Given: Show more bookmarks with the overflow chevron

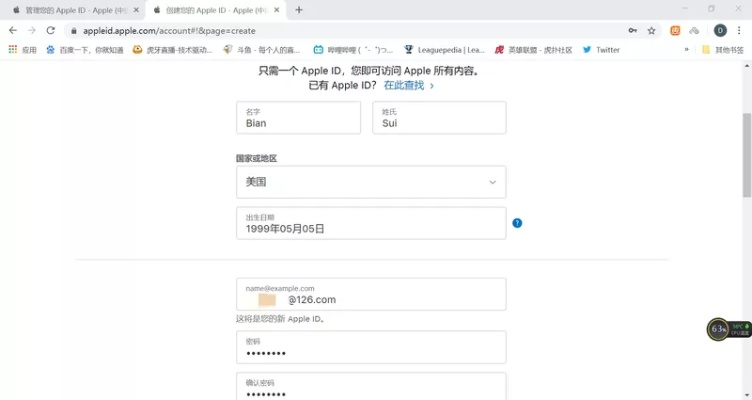Looking at the screenshot, I should [x=686, y=50].
